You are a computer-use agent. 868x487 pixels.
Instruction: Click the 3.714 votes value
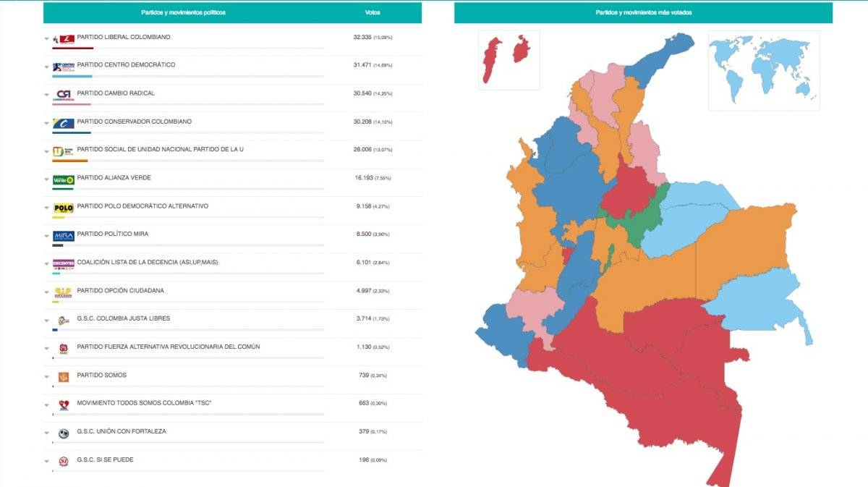pyautogui.click(x=364, y=319)
